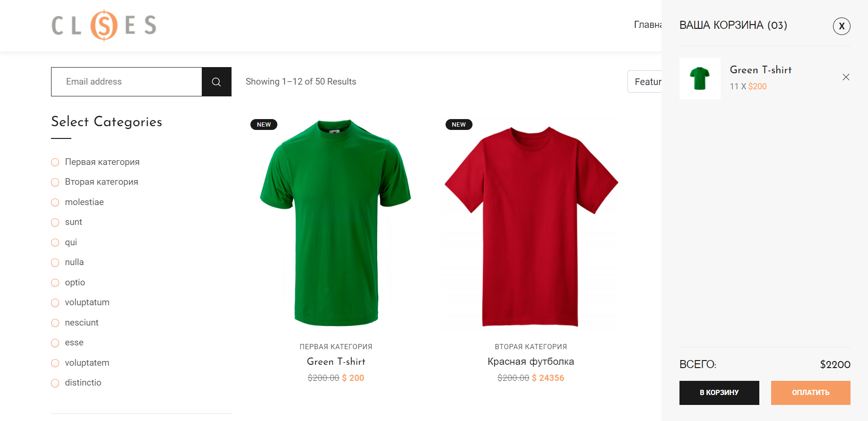868x421 pixels.
Task: Open the green T-shirt cart thumbnail
Action: point(700,78)
